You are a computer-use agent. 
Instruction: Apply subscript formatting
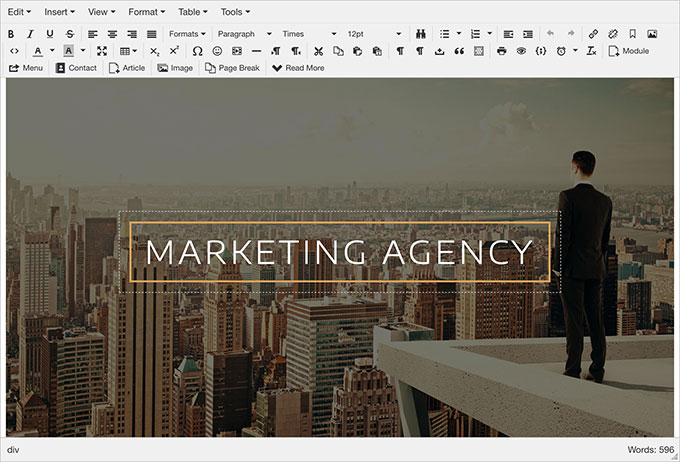(x=155, y=51)
